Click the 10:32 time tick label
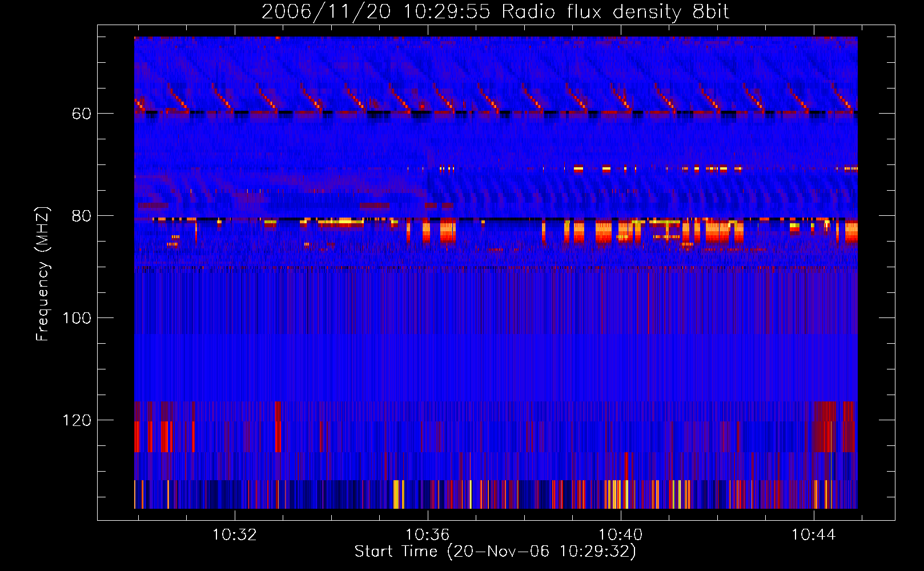924x571 pixels. pos(235,535)
